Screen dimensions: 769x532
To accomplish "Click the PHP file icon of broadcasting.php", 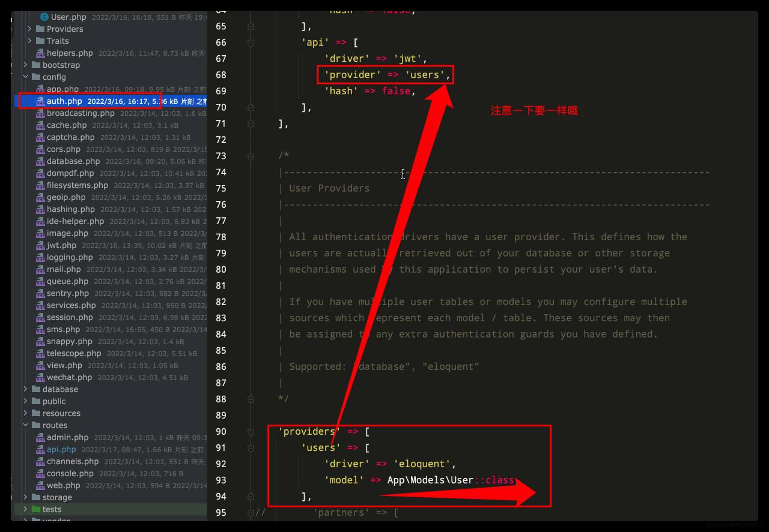I will coord(40,113).
